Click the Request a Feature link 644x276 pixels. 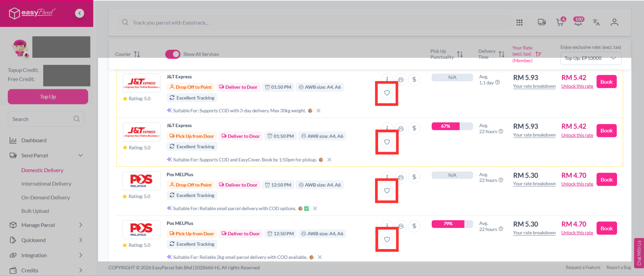[583, 268]
